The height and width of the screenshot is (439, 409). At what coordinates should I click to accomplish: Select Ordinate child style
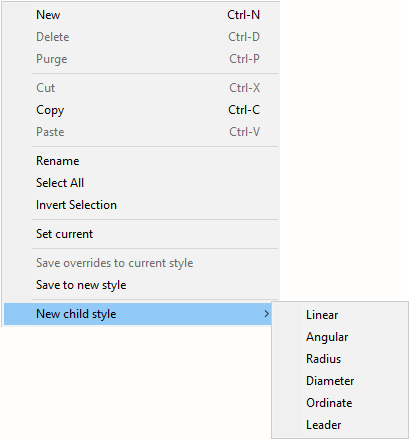point(340,403)
